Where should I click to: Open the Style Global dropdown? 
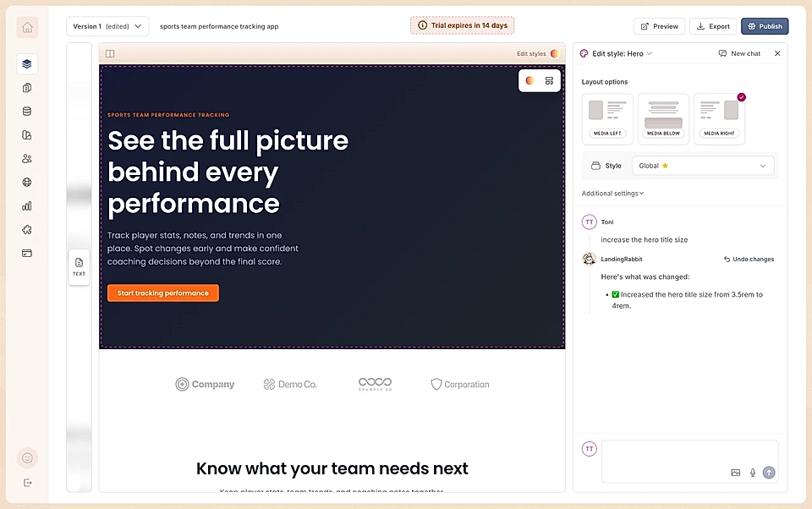click(703, 166)
